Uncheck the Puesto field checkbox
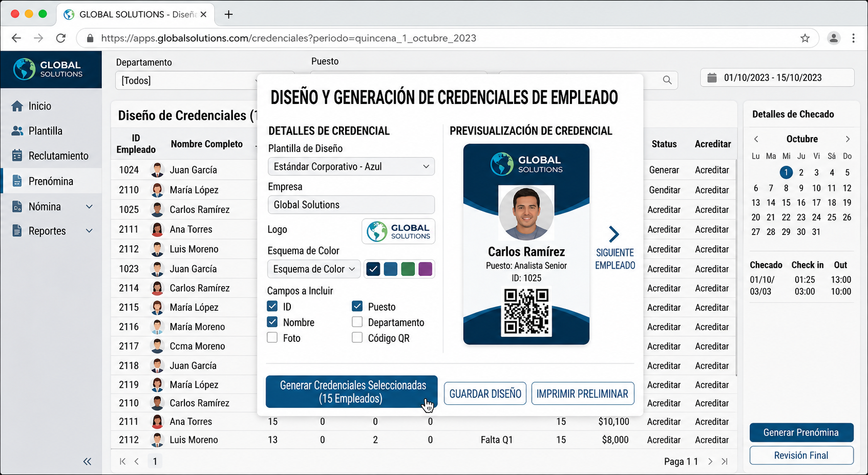868x475 pixels. pyautogui.click(x=357, y=306)
